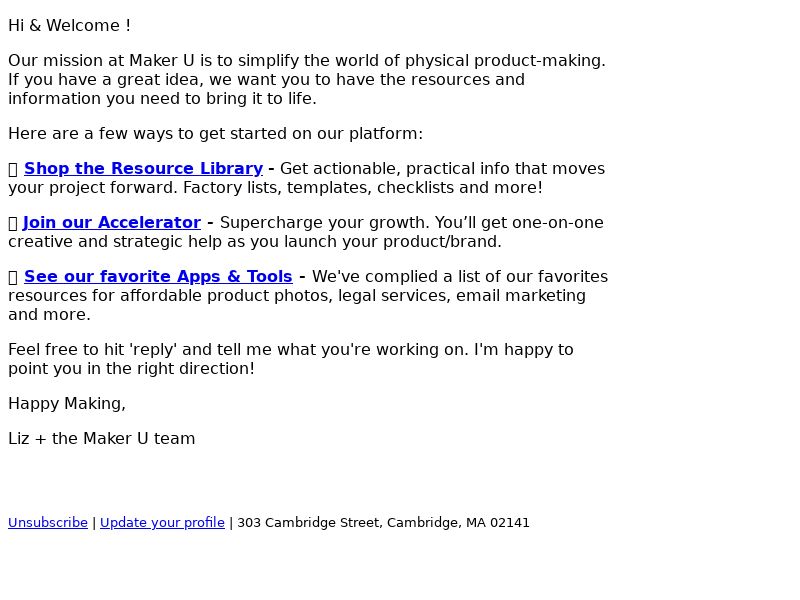The height and width of the screenshot is (600, 800).
Task: Click the emoji icon before See our favorite Apps
Action: point(13,277)
